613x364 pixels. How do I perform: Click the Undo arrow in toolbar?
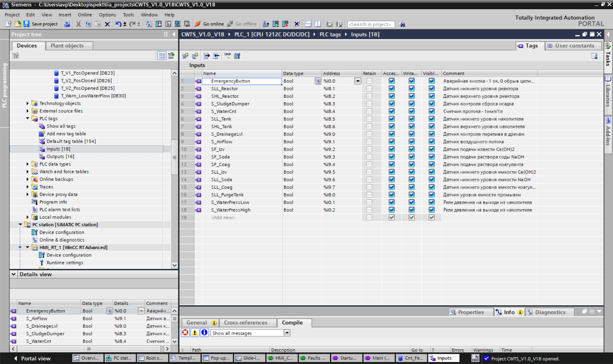tap(118, 24)
